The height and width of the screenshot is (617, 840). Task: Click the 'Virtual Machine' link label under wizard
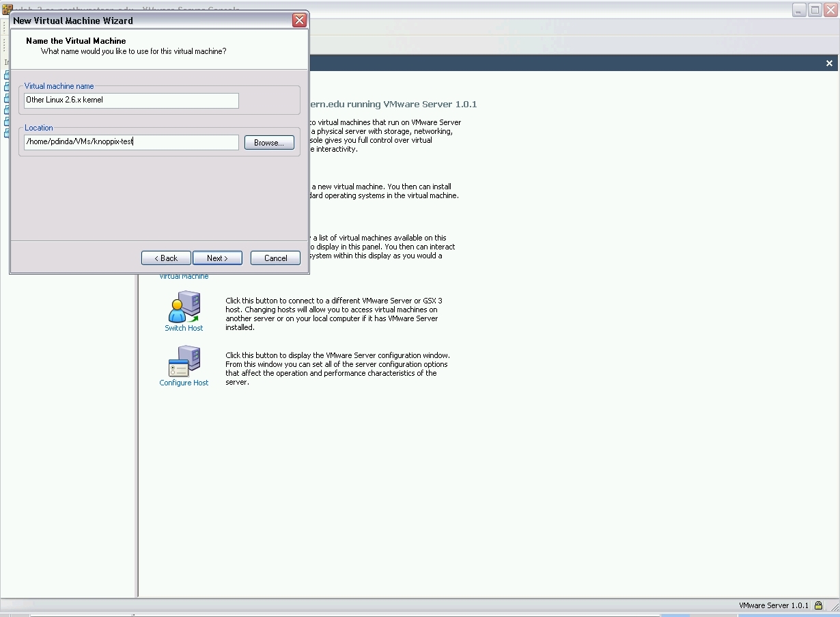184,277
